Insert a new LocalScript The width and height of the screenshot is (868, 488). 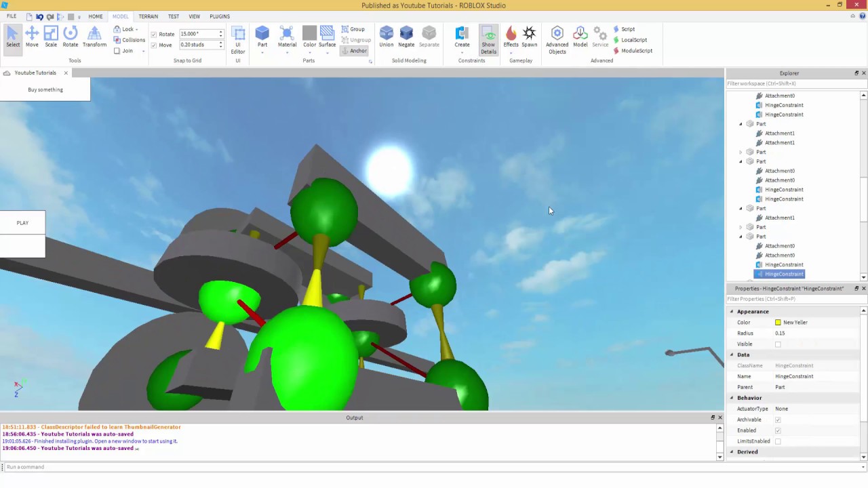(630, 40)
